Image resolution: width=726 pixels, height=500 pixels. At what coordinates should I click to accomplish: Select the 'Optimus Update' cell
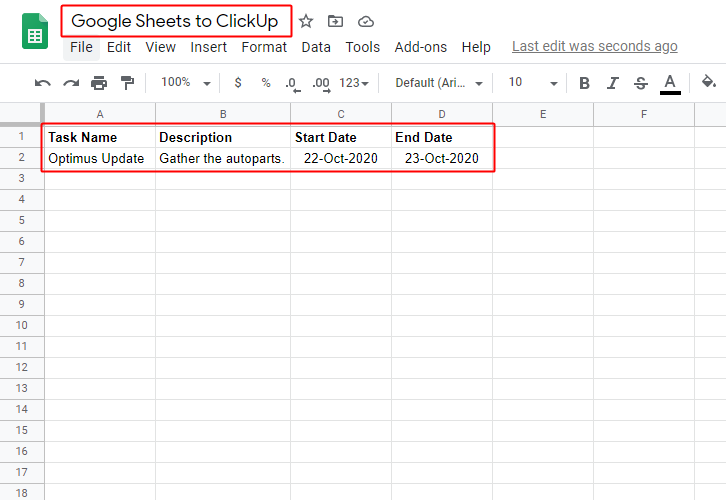tap(100, 158)
